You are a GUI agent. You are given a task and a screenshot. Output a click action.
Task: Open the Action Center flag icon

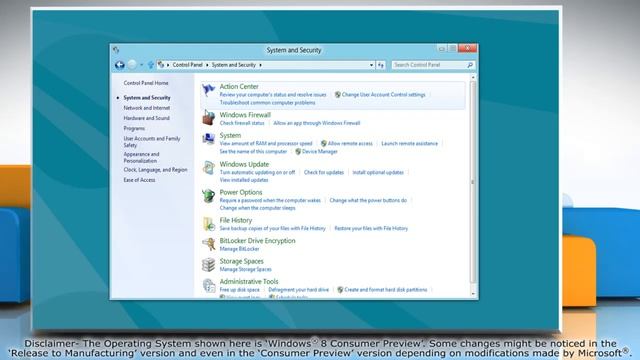[x=208, y=90]
